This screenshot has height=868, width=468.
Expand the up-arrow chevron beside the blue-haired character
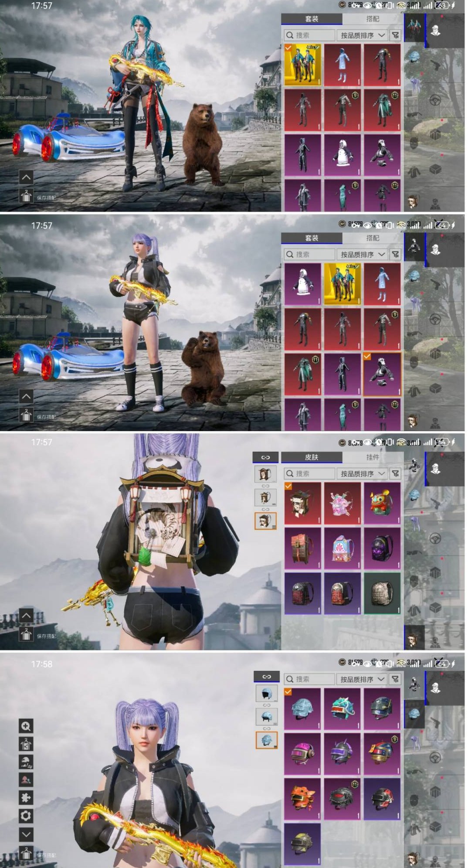pyautogui.click(x=26, y=177)
